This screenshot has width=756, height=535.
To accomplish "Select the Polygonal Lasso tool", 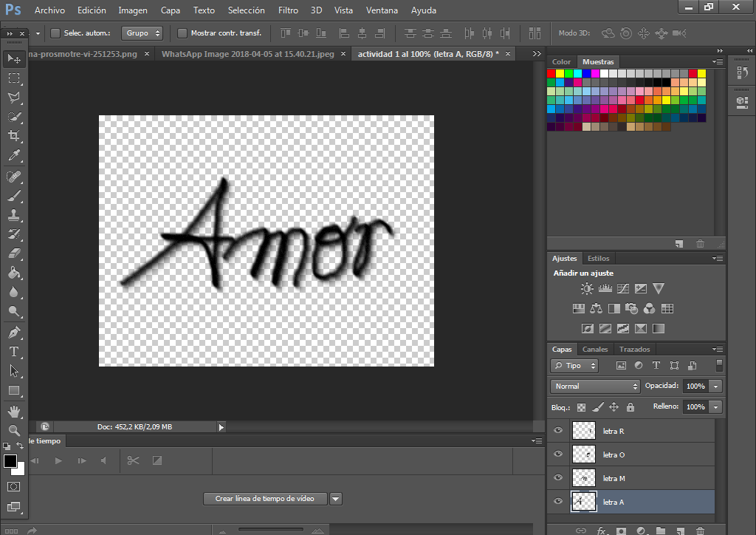I will pos(14,98).
